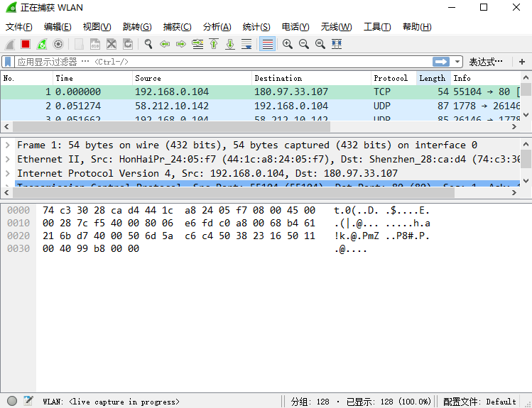532x408 pixels.
Task: Jump to the last packet
Action: 230,44
